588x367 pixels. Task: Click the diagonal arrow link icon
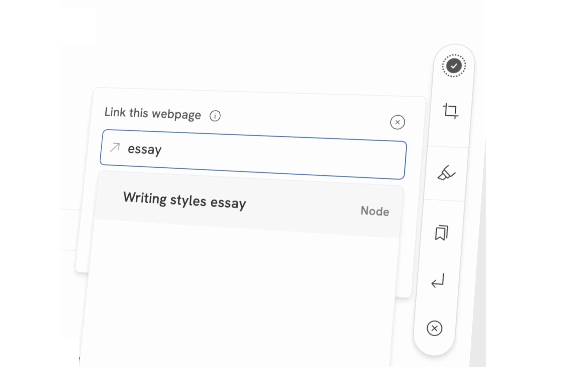[115, 147]
